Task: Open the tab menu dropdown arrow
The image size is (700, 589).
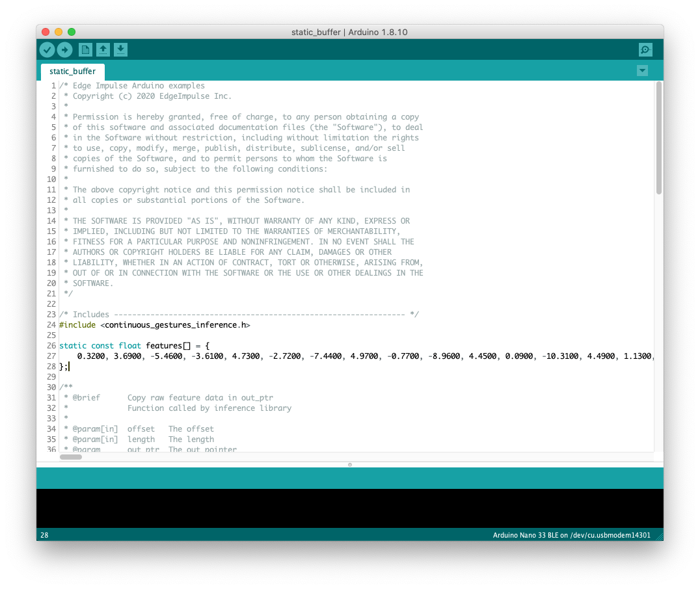Action: click(642, 70)
